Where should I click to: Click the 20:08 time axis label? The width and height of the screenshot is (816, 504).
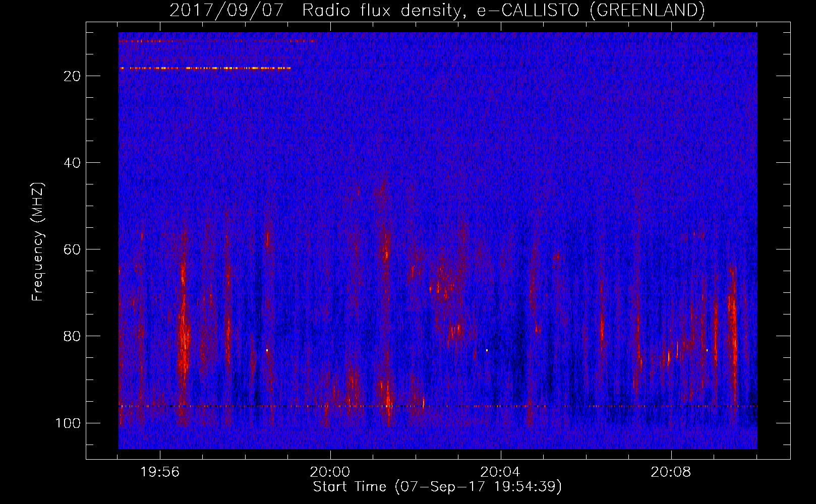[670, 472]
